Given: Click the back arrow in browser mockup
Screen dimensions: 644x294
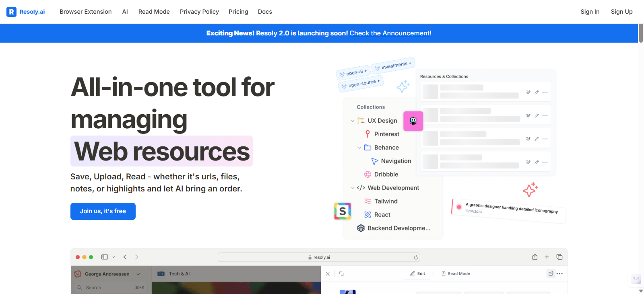Looking at the screenshot, I should 125,257.
